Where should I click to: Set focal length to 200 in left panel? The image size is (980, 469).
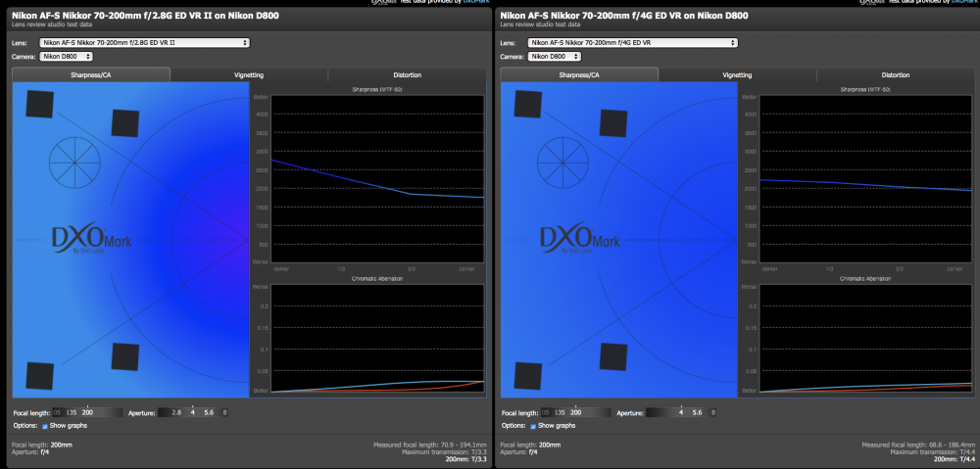click(x=87, y=413)
